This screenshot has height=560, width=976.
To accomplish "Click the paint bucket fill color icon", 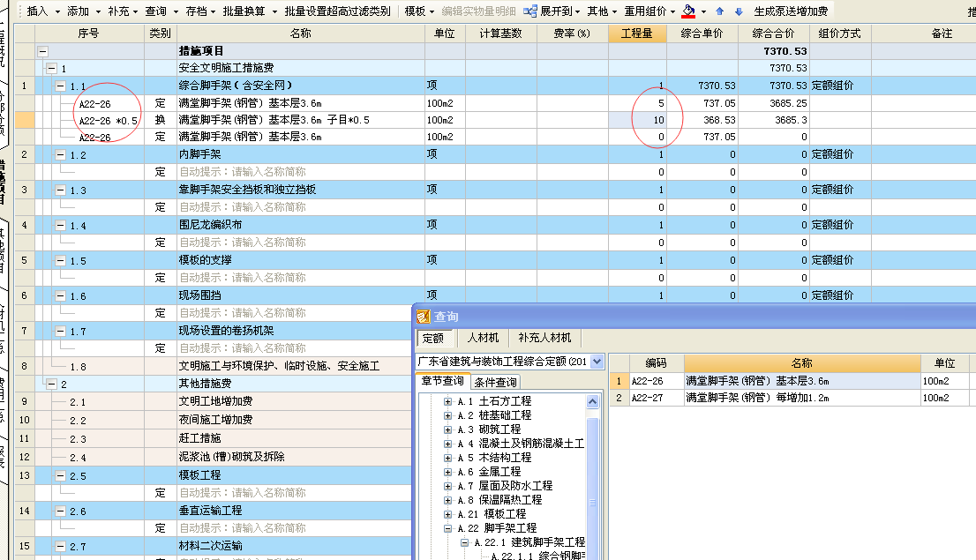I will click(x=688, y=11).
